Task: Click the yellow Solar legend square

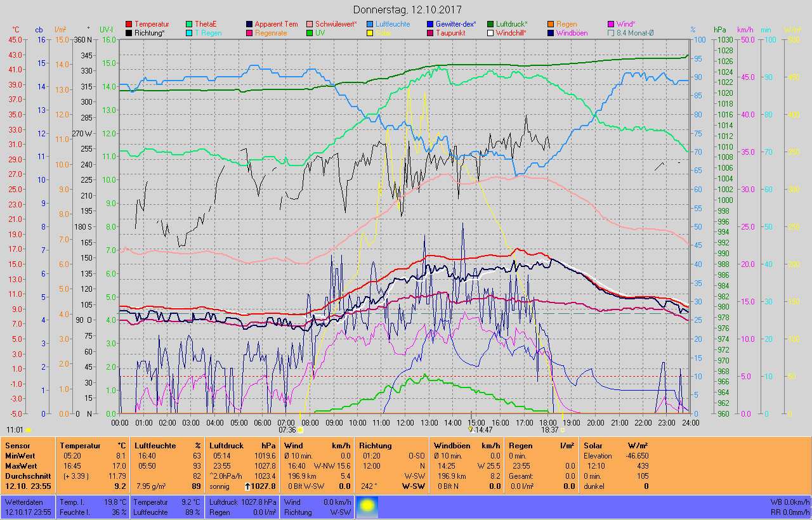Action: point(370,33)
